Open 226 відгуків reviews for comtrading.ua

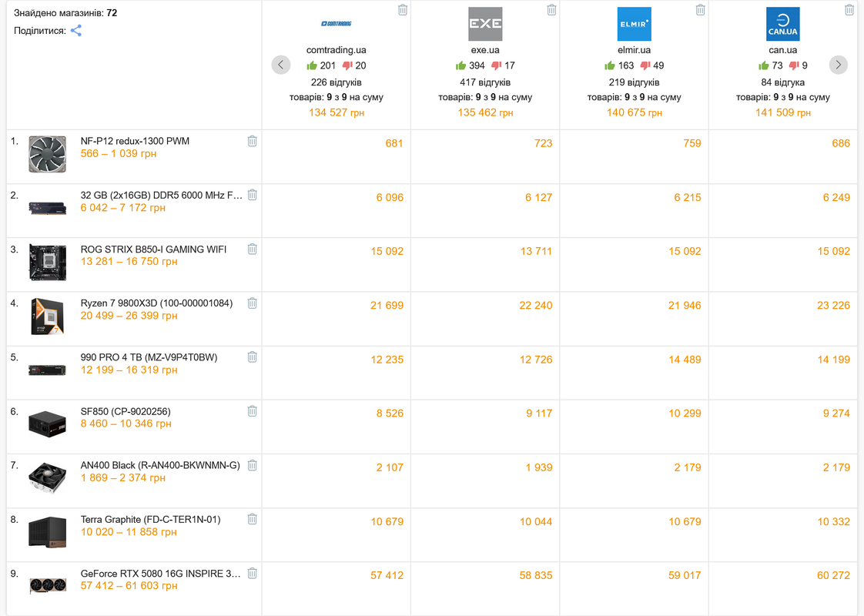(336, 82)
